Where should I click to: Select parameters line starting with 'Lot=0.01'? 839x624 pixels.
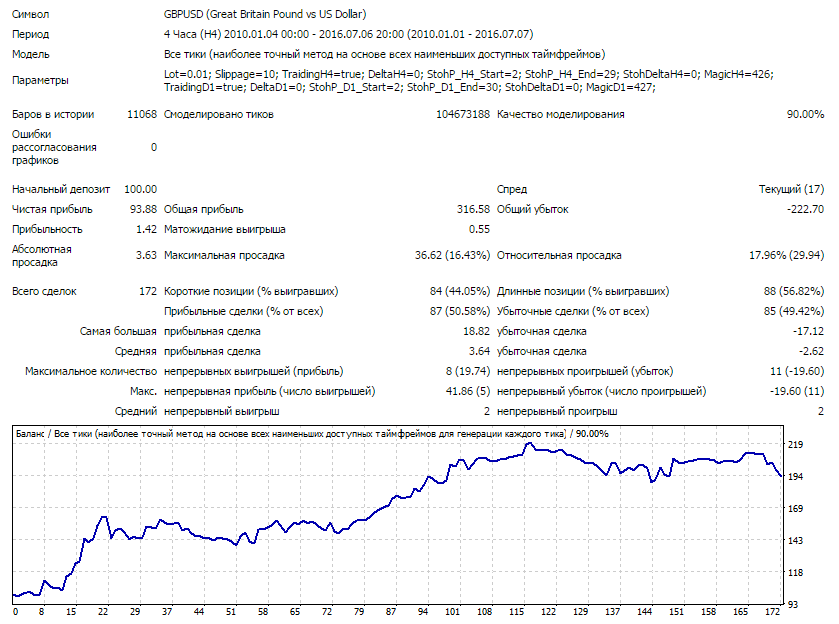(469, 74)
